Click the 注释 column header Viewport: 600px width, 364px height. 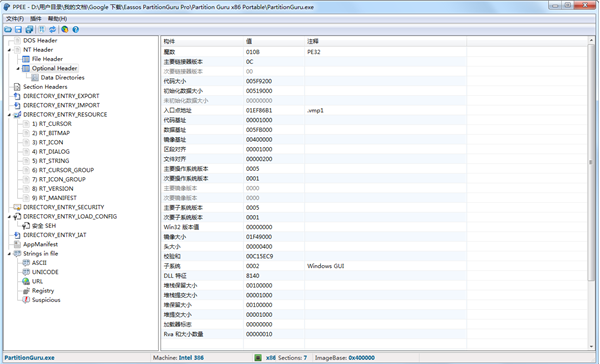coord(385,41)
